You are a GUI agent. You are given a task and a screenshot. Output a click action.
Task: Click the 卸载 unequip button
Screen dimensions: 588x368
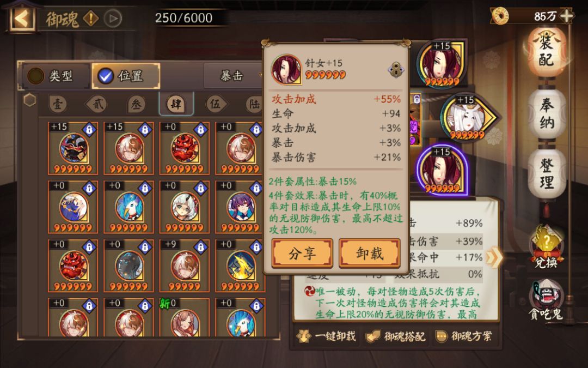[x=370, y=254]
